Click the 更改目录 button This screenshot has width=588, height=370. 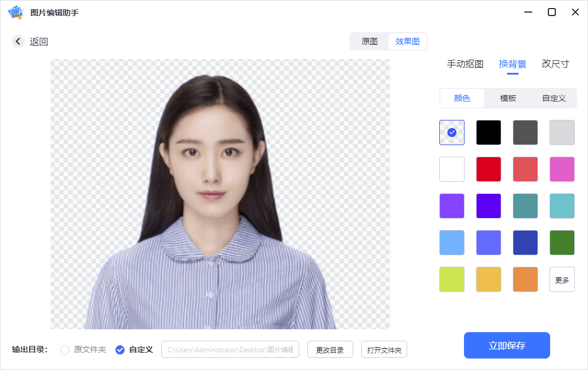[330, 349]
